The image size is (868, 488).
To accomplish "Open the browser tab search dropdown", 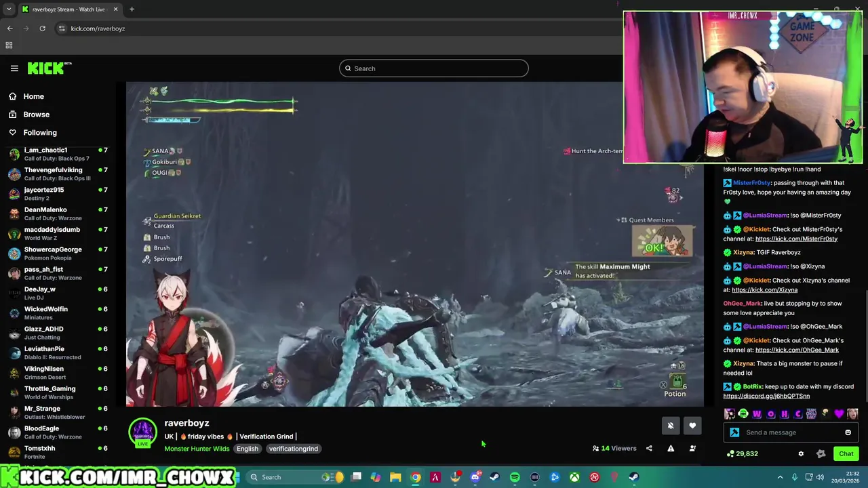I will point(9,9).
